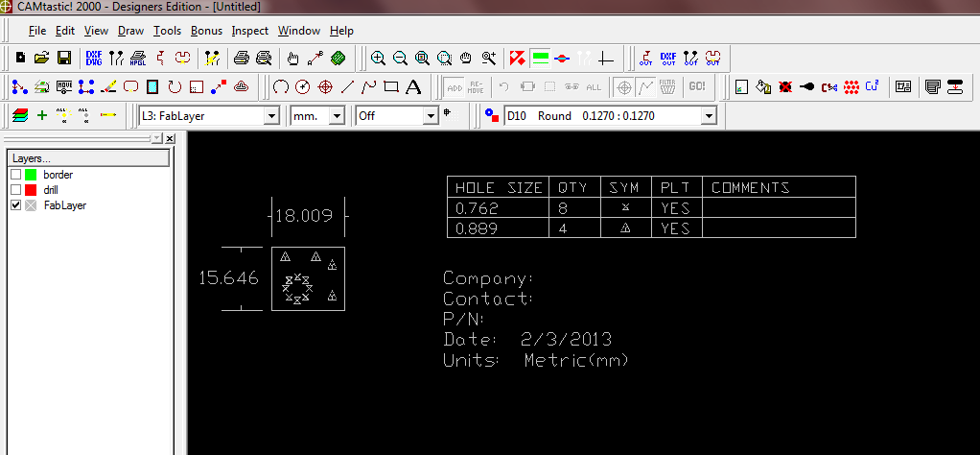Click the measure A-to-B icon
The width and height of the screenshot is (980, 455).
(315, 59)
